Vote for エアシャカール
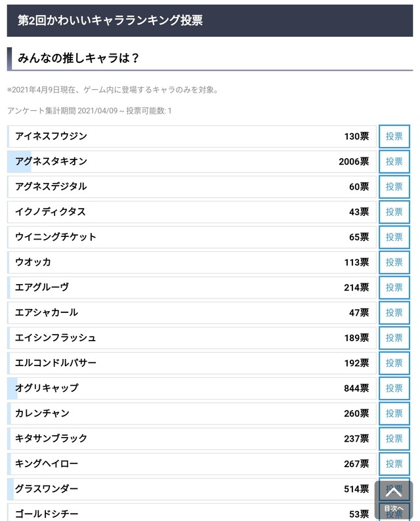 coord(394,313)
